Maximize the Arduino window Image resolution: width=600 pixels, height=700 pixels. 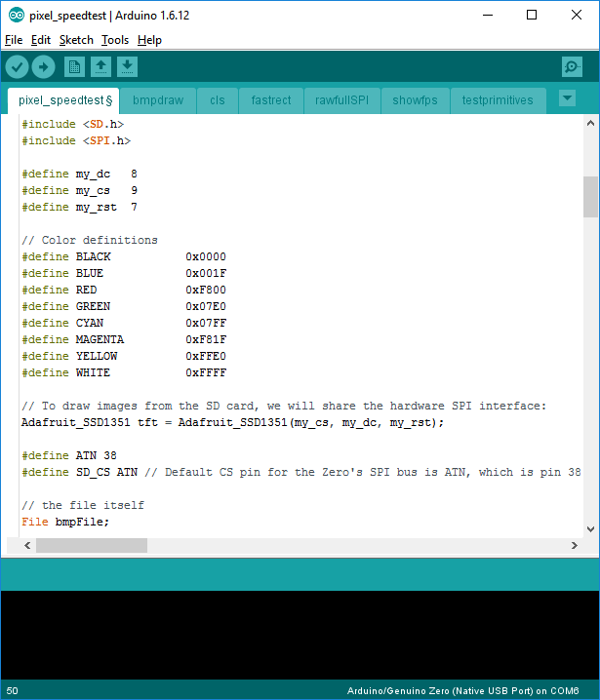[532, 16]
